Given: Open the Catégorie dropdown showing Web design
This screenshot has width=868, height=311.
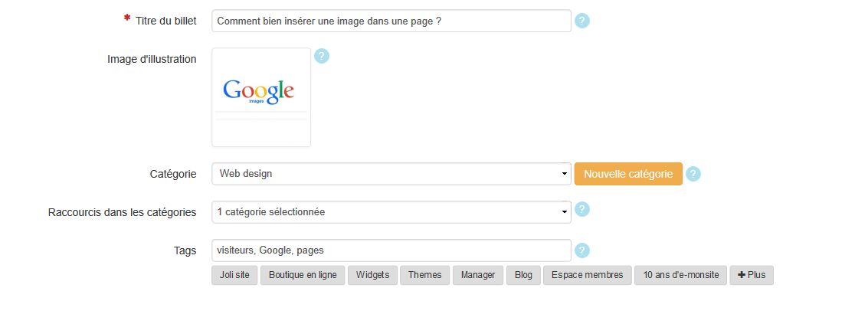Looking at the screenshot, I should pos(391,174).
